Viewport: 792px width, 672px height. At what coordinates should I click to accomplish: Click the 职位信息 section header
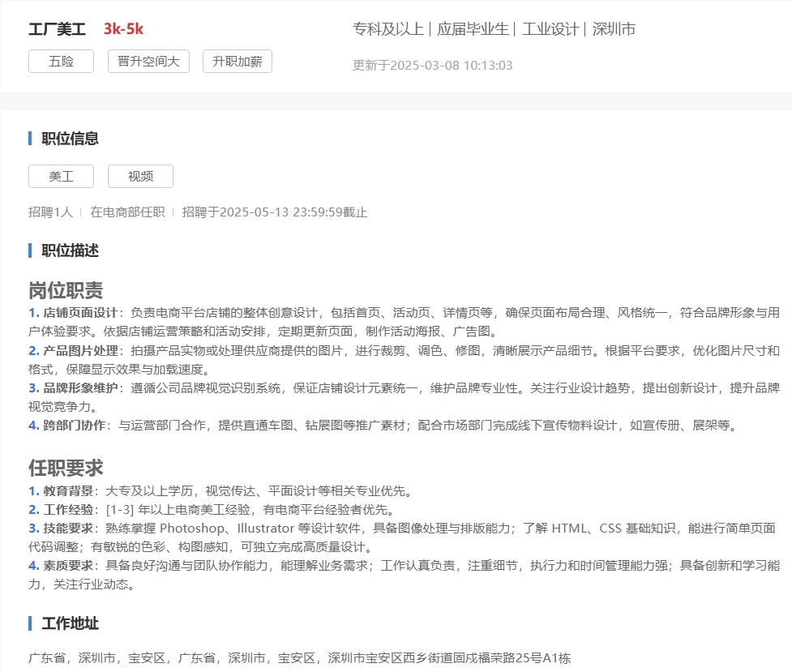tap(69, 139)
